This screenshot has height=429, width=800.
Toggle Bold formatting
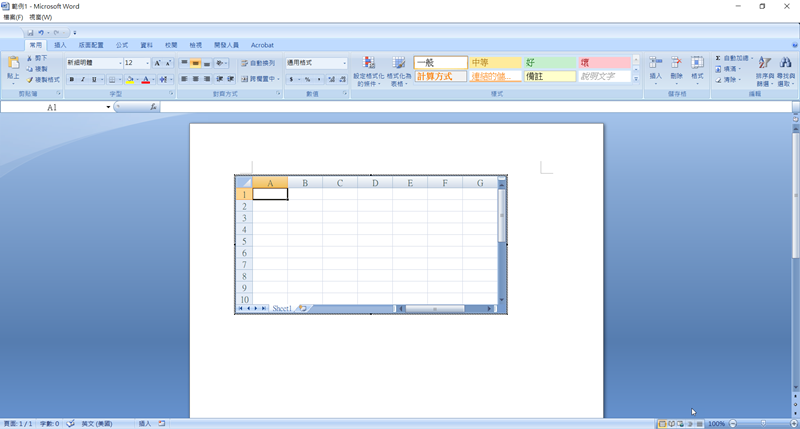71,80
